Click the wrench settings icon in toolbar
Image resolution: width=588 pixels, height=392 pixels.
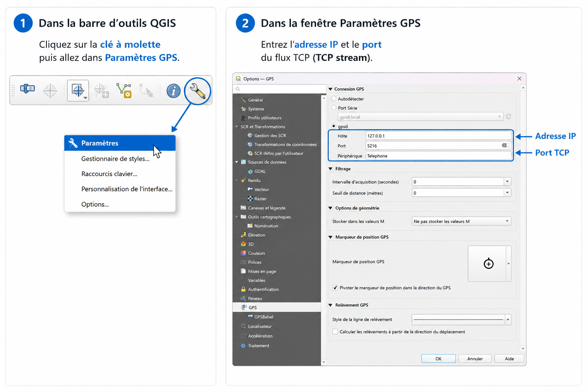click(x=198, y=91)
